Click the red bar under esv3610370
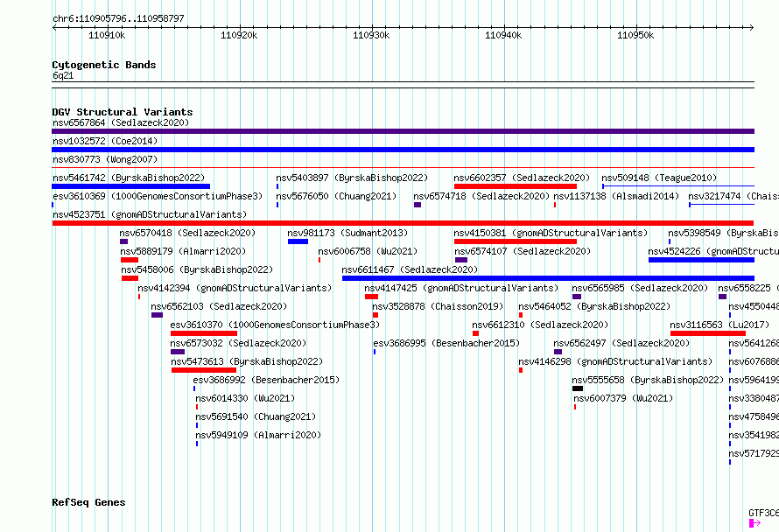The width and height of the screenshot is (779, 532). click(x=204, y=333)
